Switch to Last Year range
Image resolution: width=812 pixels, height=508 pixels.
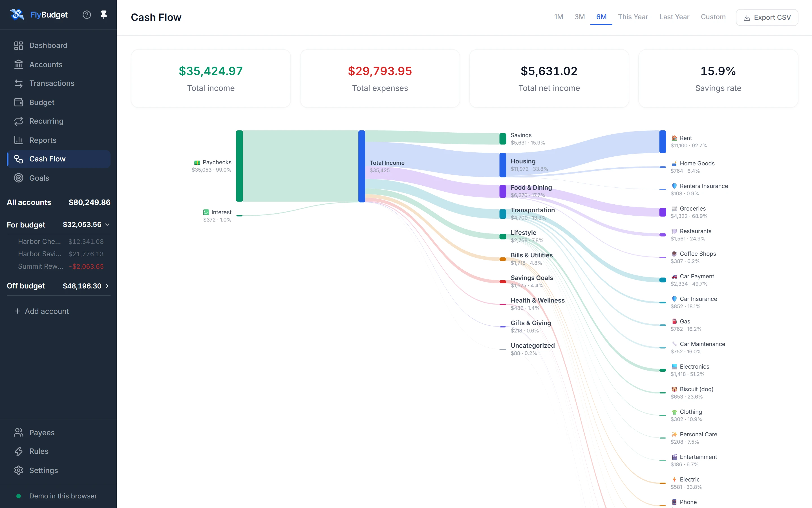point(674,17)
